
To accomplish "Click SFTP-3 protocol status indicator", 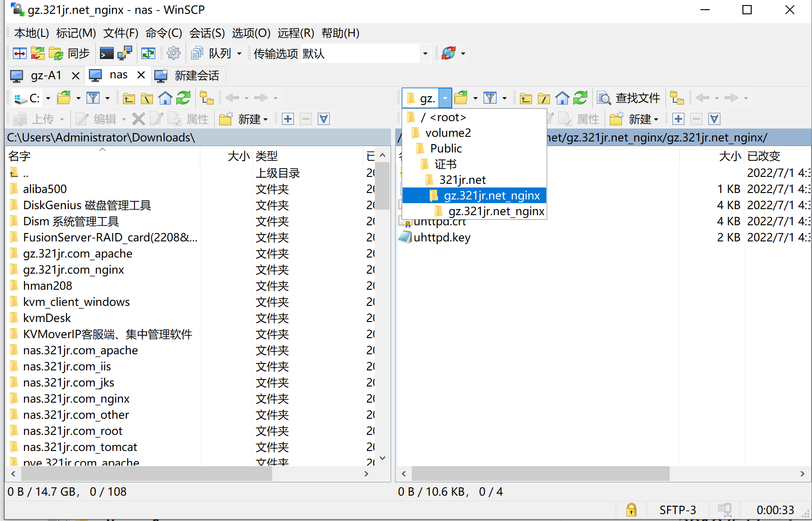I will coord(678,510).
